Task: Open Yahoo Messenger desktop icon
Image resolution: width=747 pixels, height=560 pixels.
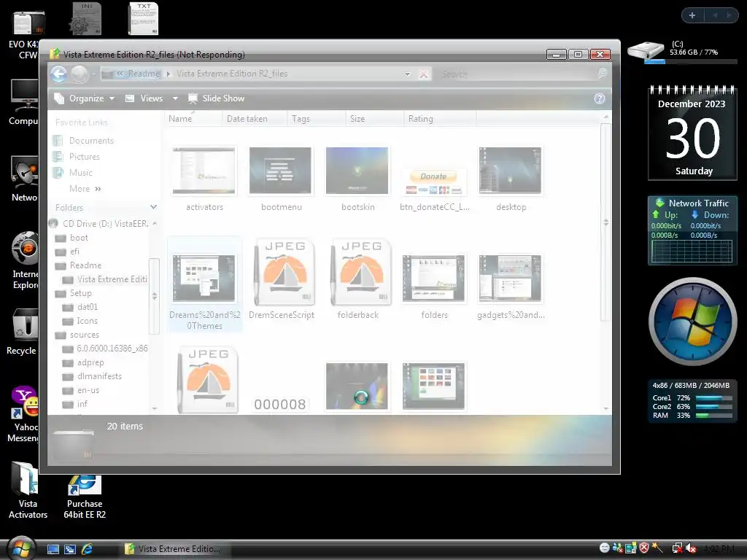Action: click(23, 414)
